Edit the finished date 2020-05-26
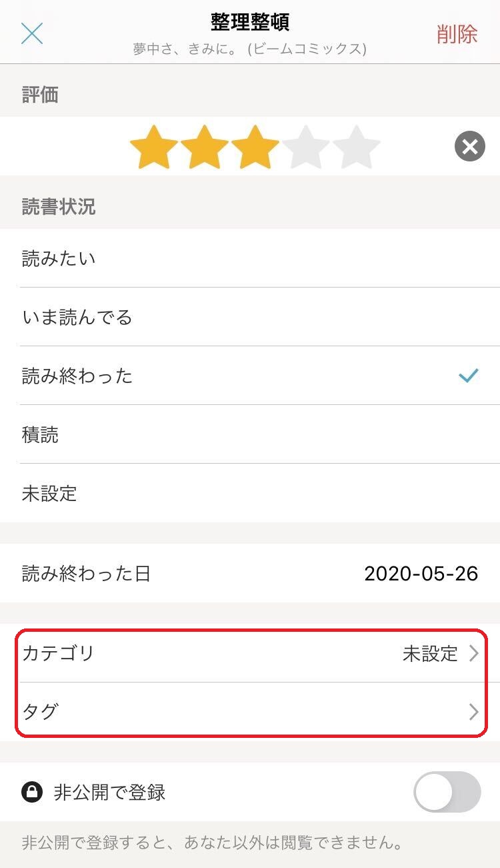500x868 pixels. coord(421,573)
